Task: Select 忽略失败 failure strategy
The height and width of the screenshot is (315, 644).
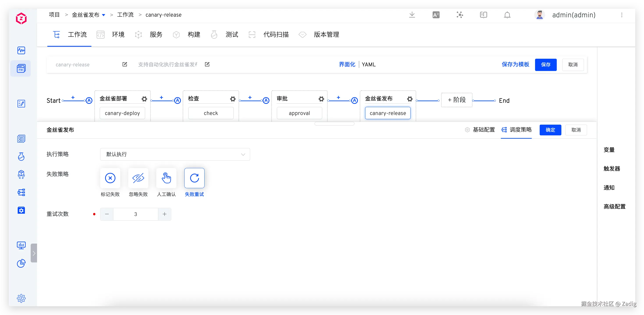Action: tap(138, 178)
